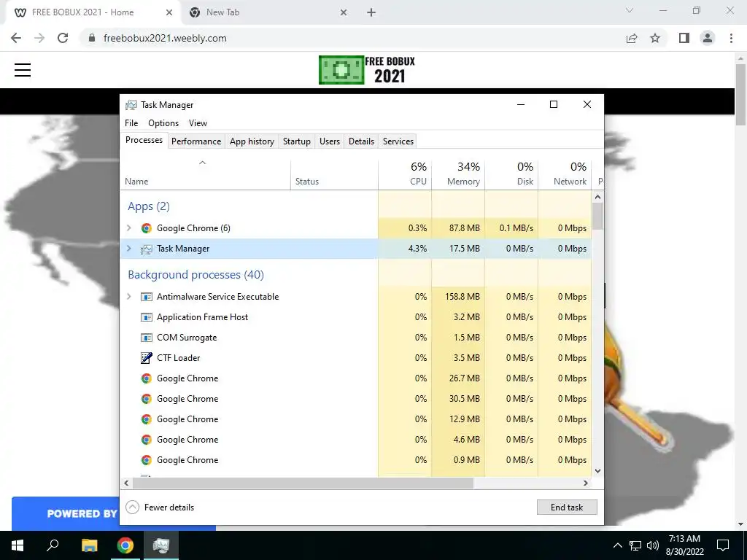View site info via the padlock icon
The height and width of the screenshot is (560, 747).
92,38
